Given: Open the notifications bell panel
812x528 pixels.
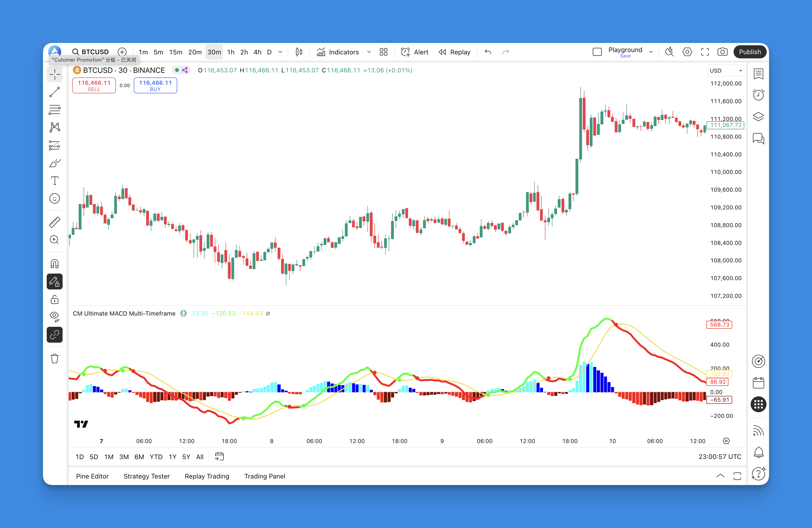Looking at the screenshot, I should click(x=759, y=452).
